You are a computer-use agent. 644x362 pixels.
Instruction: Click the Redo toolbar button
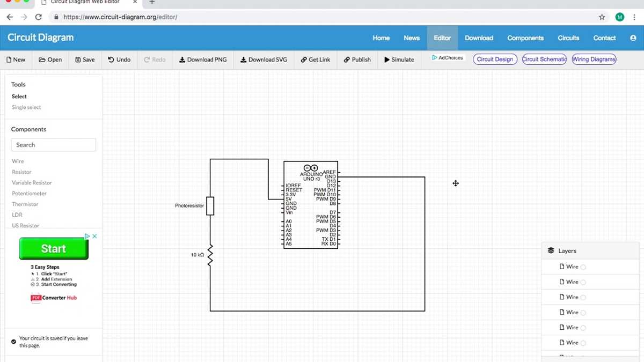coord(155,60)
